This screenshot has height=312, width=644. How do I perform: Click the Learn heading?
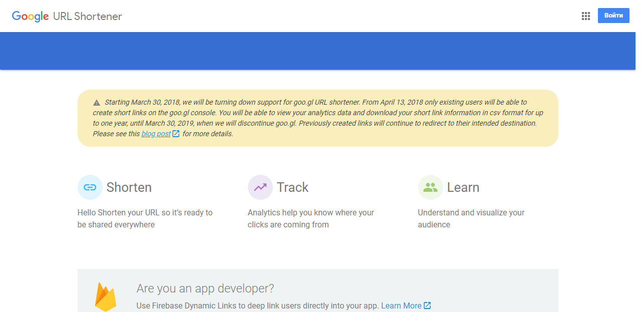tap(463, 187)
